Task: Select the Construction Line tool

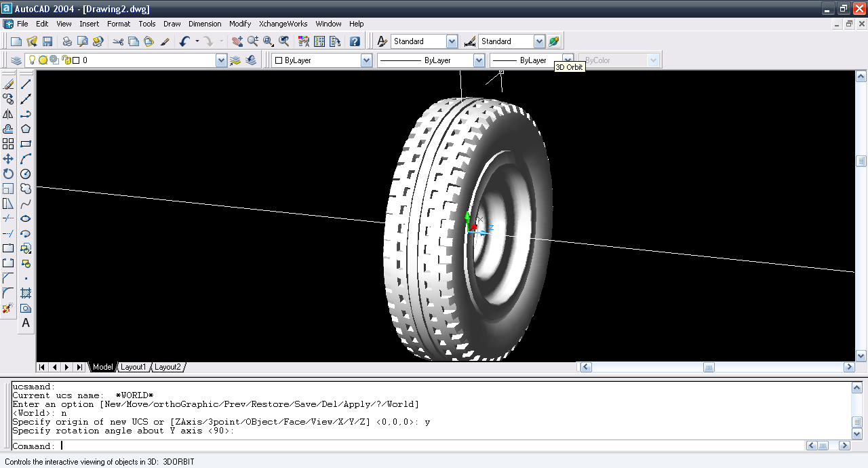Action: [26, 99]
